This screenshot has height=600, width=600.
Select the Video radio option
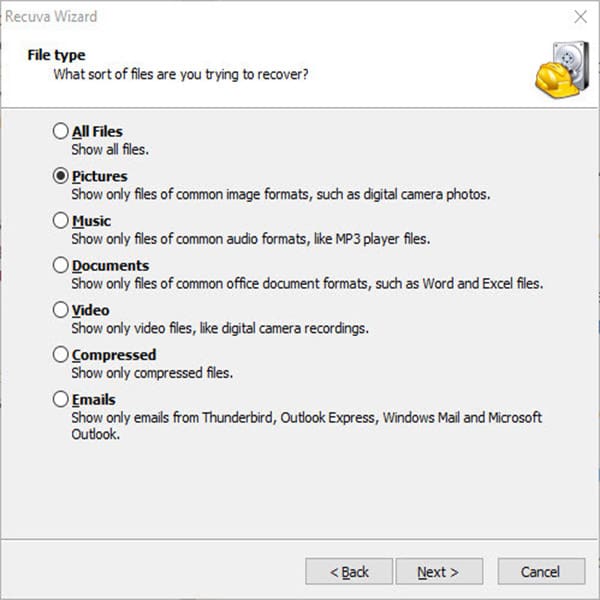click(60, 310)
